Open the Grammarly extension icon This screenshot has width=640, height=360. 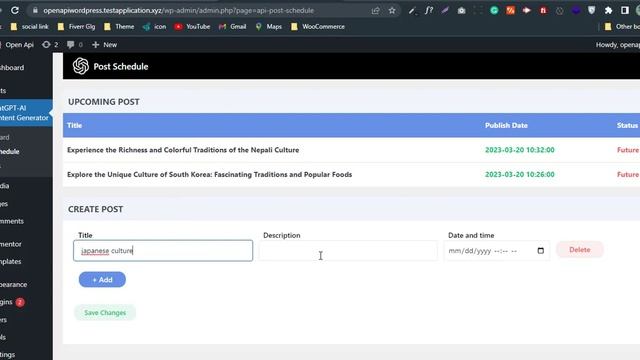click(494, 11)
